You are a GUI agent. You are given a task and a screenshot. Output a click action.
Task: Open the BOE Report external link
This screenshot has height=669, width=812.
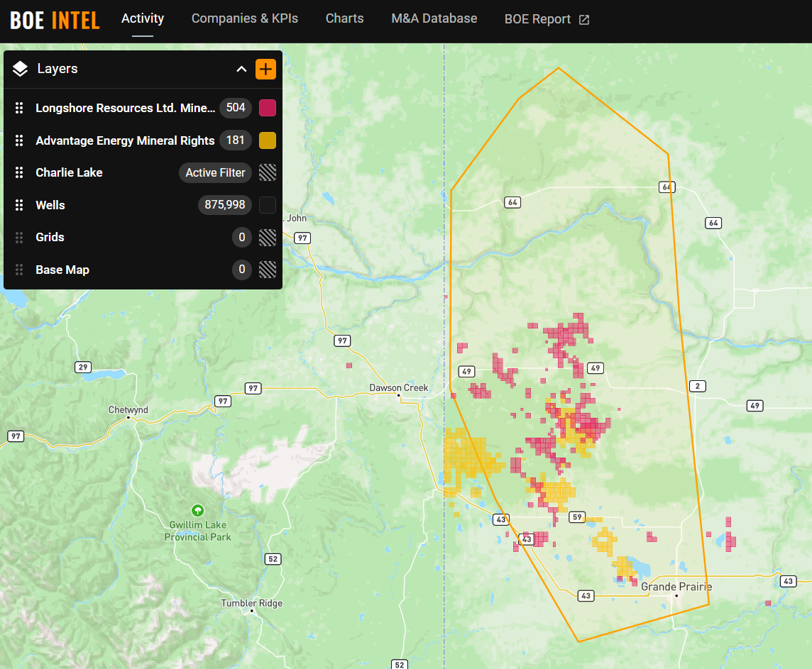tap(547, 19)
